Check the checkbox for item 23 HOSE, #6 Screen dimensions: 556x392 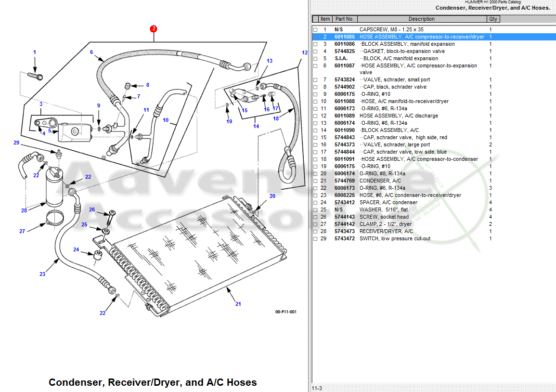click(316, 195)
